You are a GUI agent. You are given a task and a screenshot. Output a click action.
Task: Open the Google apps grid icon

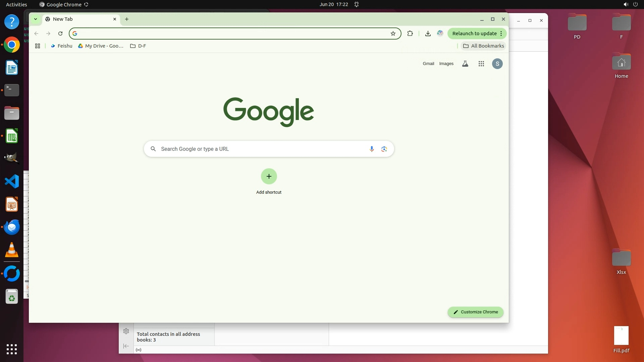(x=481, y=64)
